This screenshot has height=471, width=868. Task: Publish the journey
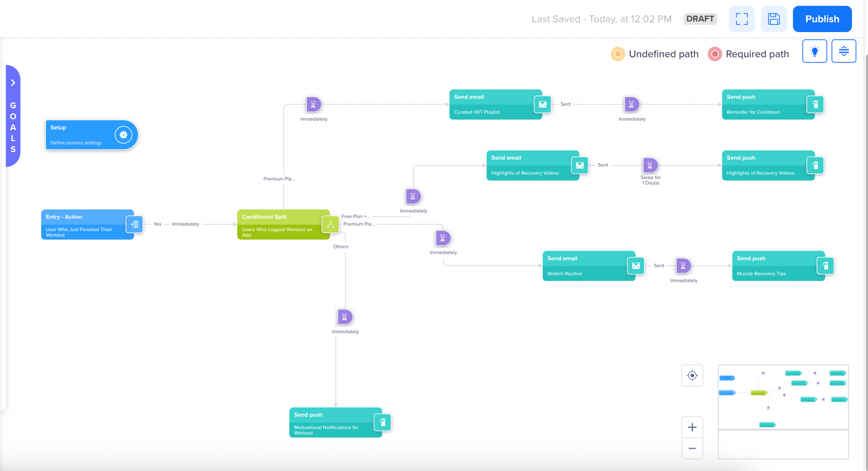822,19
